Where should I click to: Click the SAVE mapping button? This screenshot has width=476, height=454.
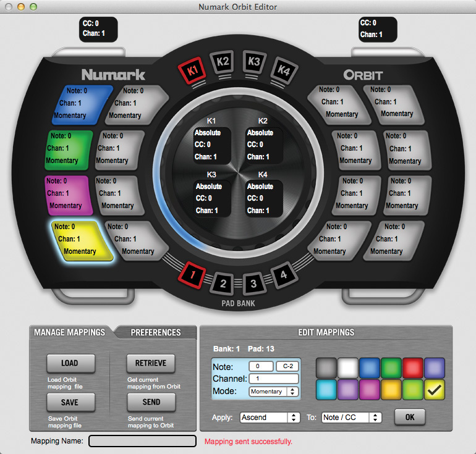[x=70, y=402]
